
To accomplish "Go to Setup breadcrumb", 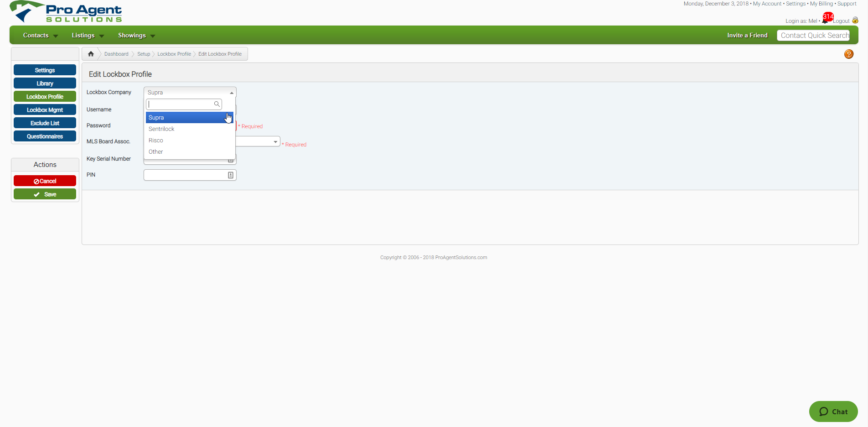I will point(144,54).
